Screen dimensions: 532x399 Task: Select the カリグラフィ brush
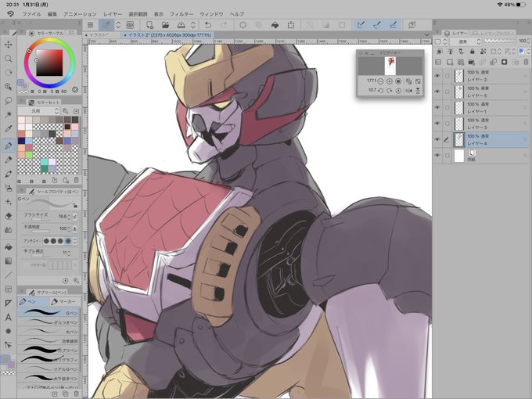click(49, 359)
